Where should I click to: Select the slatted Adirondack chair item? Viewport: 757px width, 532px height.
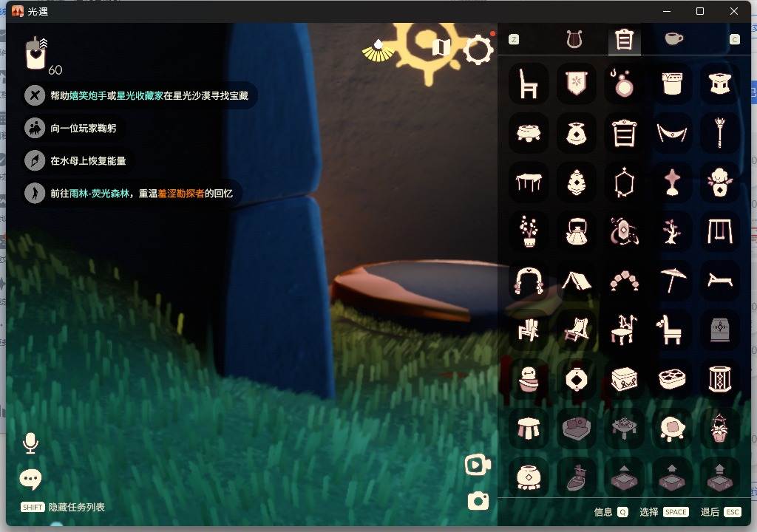point(529,330)
